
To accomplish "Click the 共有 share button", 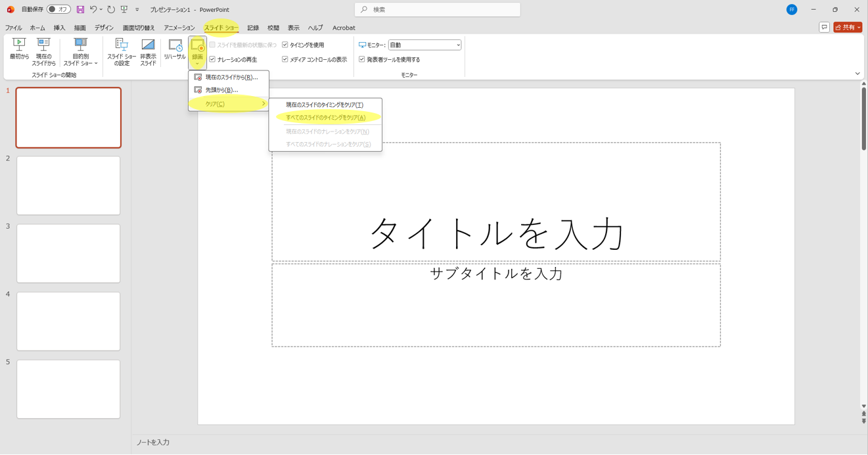I will pyautogui.click(x=846, y=28).
